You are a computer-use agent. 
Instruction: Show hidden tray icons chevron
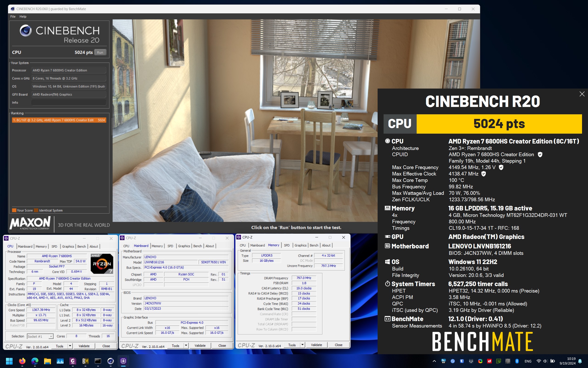pos(434,361)
